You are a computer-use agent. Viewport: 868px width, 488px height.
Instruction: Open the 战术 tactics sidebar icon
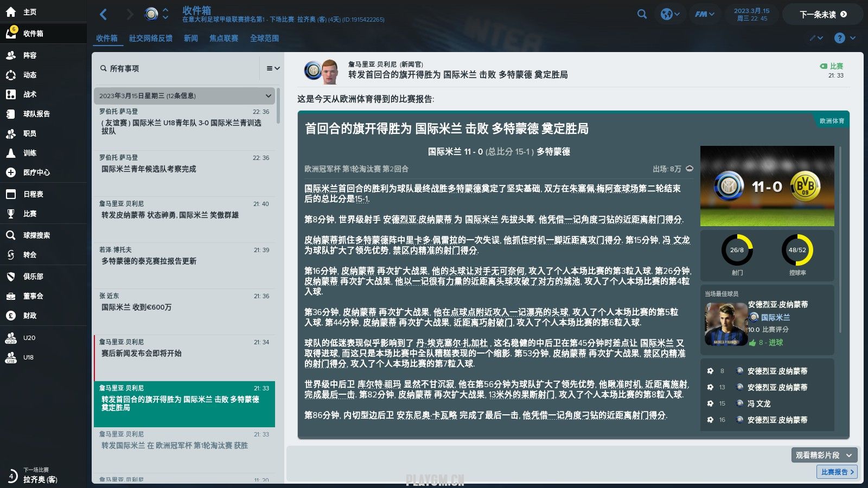[11, 94]
